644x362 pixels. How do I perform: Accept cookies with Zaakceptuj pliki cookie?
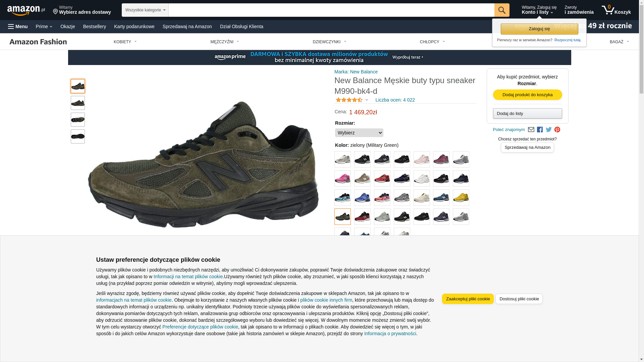pyautogui.click(x=468, y=299)
